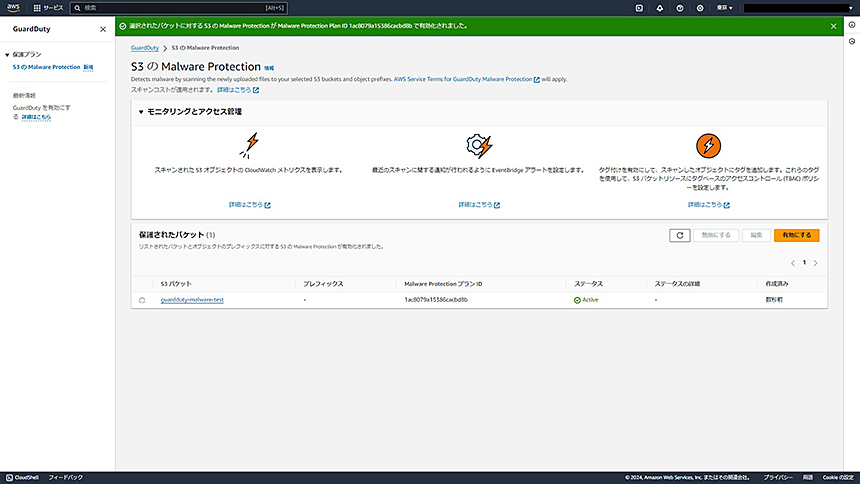Open the settings gear icon

point(700,8)
